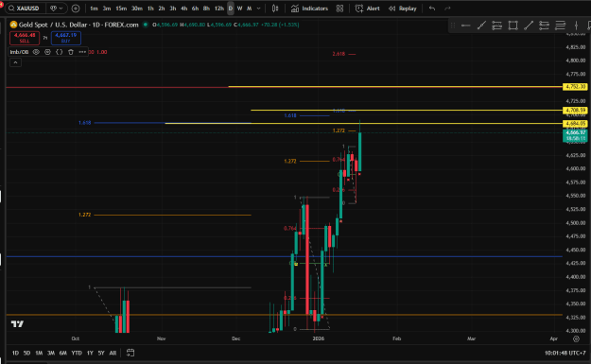
Task: Click the 4,708.59 price label
Action: tap(575, 110)
